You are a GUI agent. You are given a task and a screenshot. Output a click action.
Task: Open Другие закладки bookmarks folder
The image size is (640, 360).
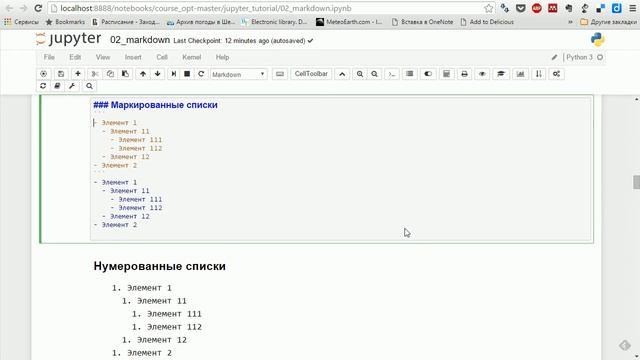608,22
